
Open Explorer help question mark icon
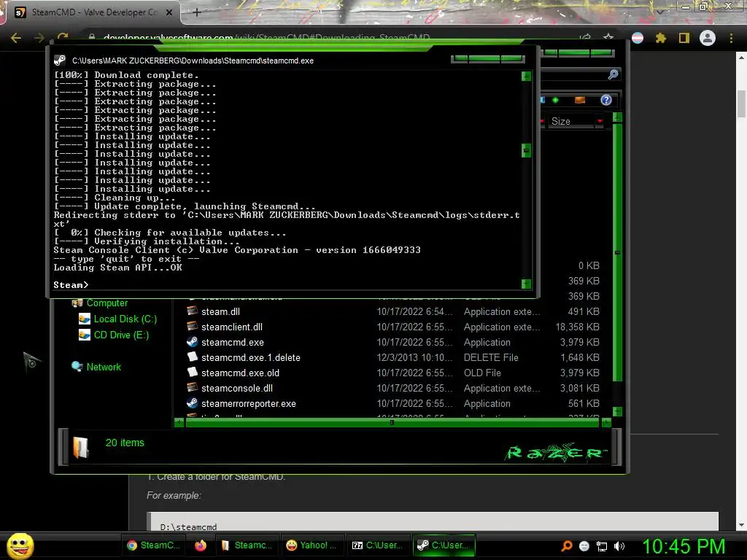point(606,100)
